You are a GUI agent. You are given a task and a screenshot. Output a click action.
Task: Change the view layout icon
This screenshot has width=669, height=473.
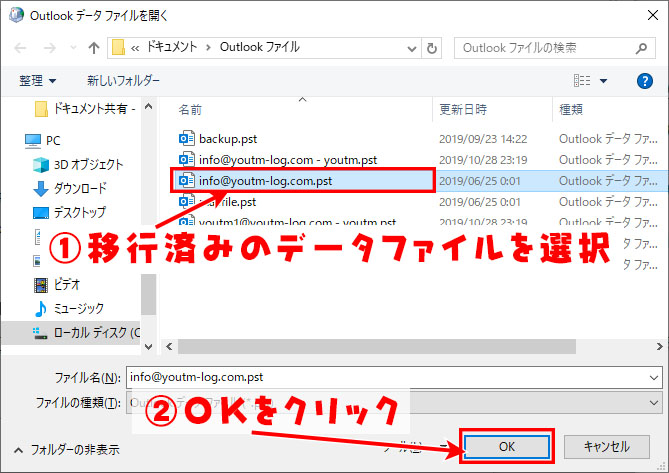[582, 80]
